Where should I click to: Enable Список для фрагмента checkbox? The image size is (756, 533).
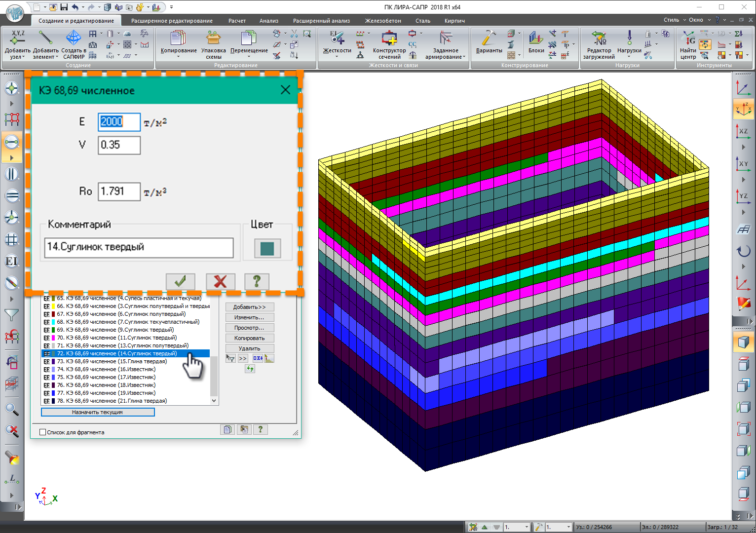pos(43,432)
